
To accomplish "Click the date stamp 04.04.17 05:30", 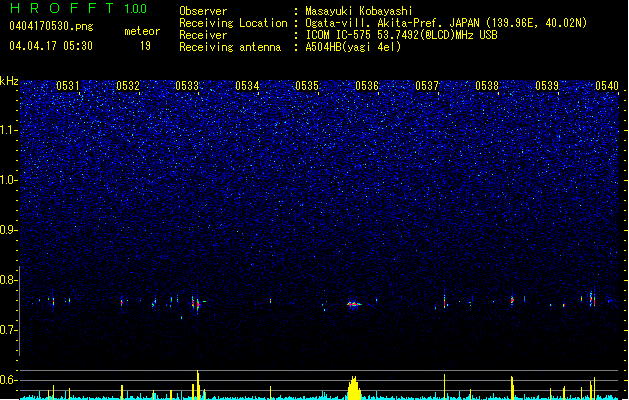I will click(51, 46).
